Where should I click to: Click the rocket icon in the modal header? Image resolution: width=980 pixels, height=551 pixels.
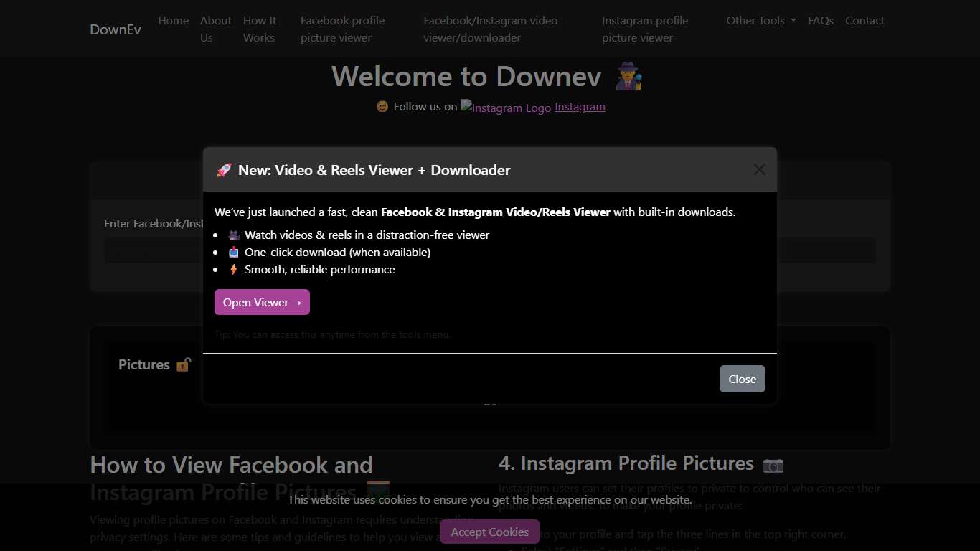[224, 170]
